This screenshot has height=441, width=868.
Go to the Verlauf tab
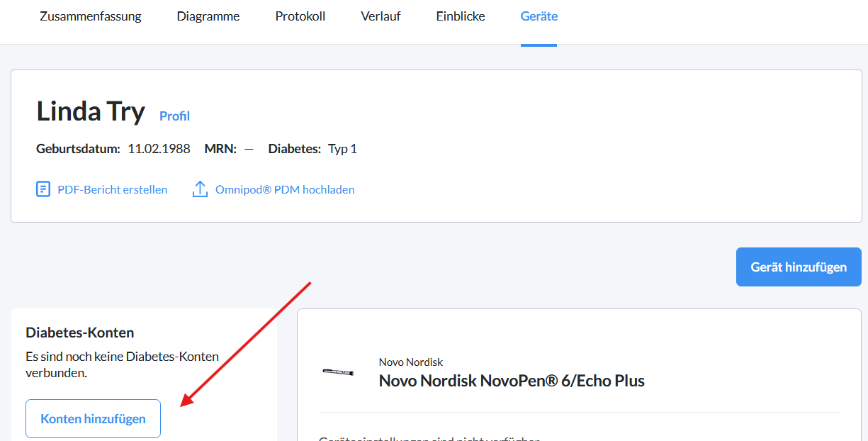pyautogui.click(x=381, y=16)
